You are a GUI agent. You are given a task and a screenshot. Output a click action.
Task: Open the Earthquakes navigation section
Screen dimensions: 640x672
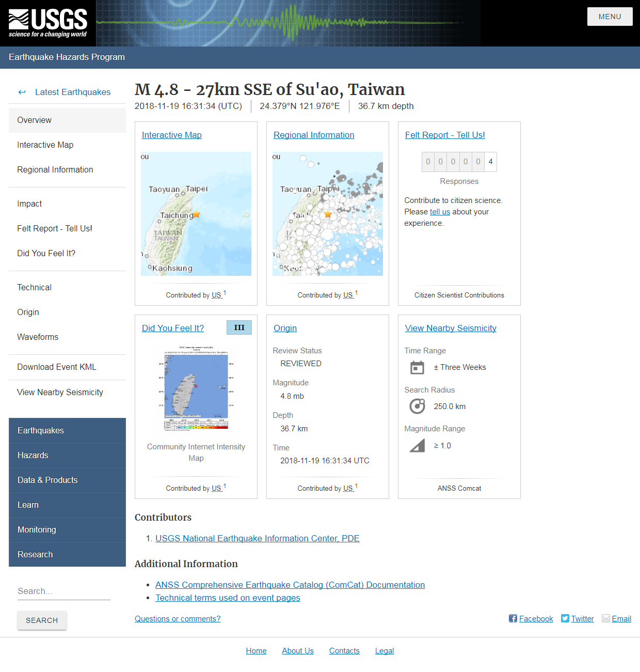point(67,430)
